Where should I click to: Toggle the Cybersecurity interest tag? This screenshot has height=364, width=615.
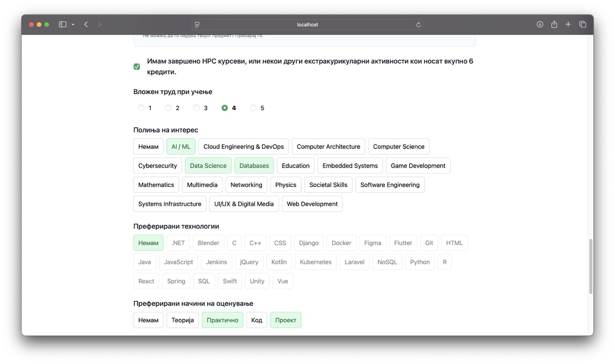pos(158,166)
